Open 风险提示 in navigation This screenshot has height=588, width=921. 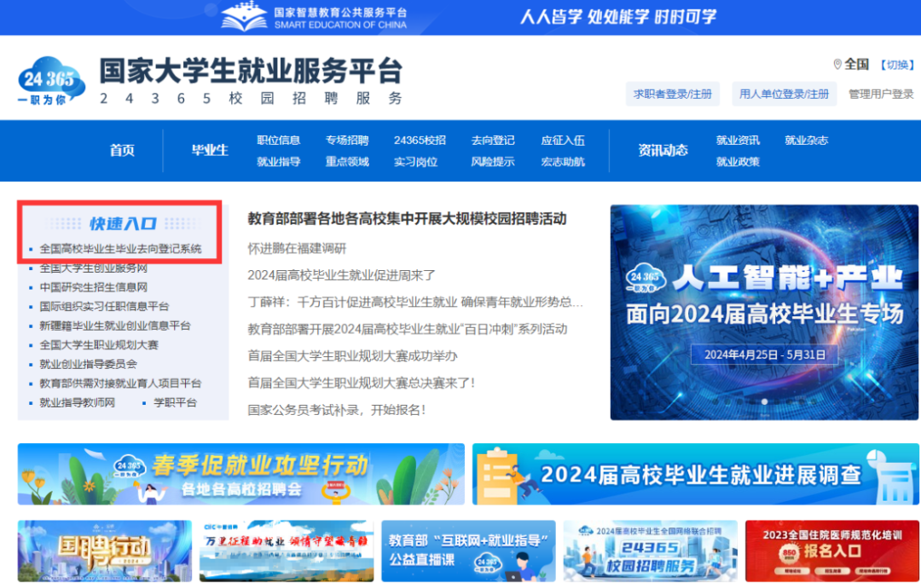493,162
